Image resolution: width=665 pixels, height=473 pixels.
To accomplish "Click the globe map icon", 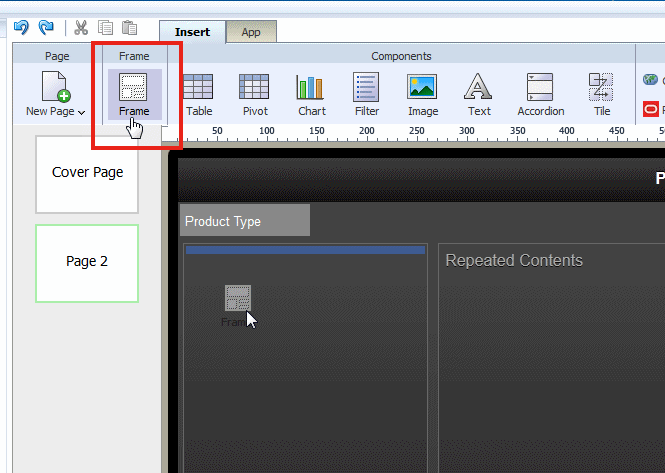I will (650, 79).
